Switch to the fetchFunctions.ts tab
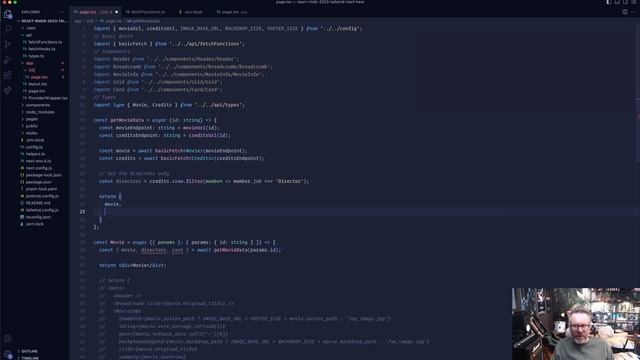 [146, 12]
